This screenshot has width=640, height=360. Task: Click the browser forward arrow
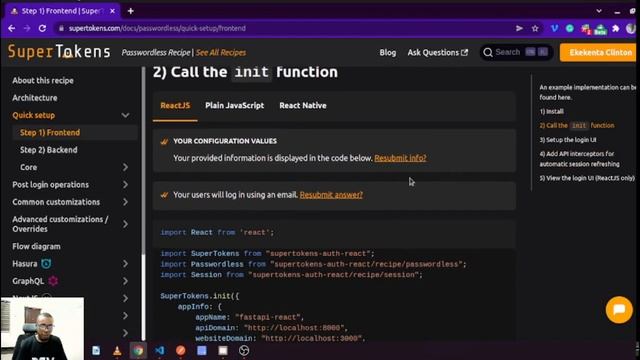pyautogui.click(x=27, y=28)
